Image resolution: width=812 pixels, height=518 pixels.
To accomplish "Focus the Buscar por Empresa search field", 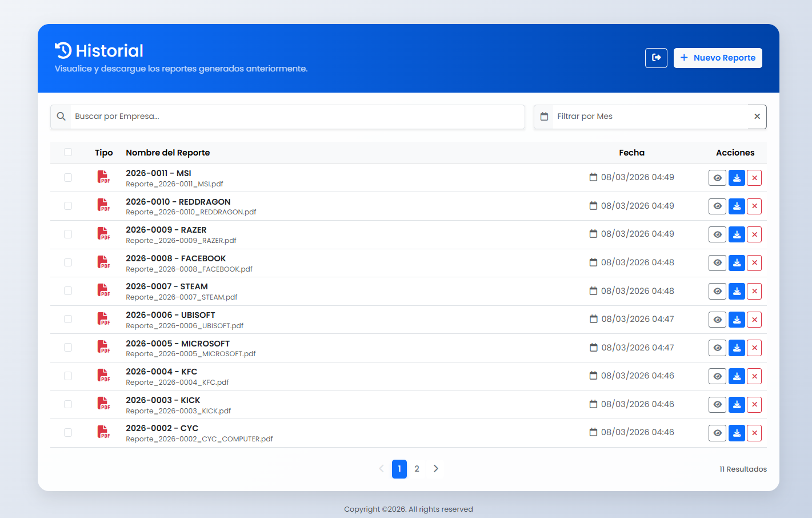I will (x=297, y=117).
